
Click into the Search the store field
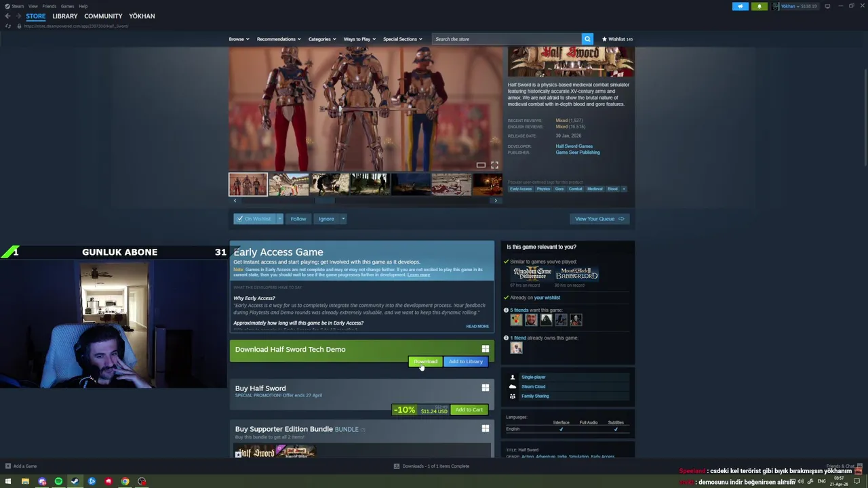[507, 39]
